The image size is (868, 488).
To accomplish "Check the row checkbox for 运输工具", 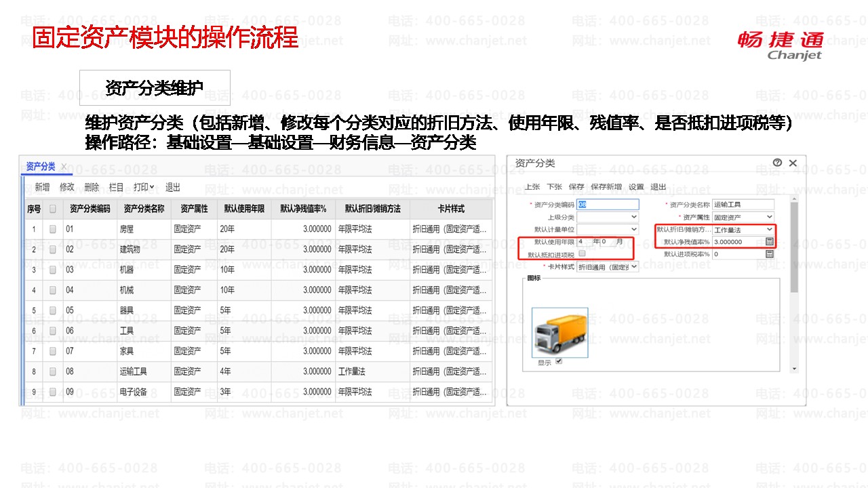I will [x=53, y=372].
